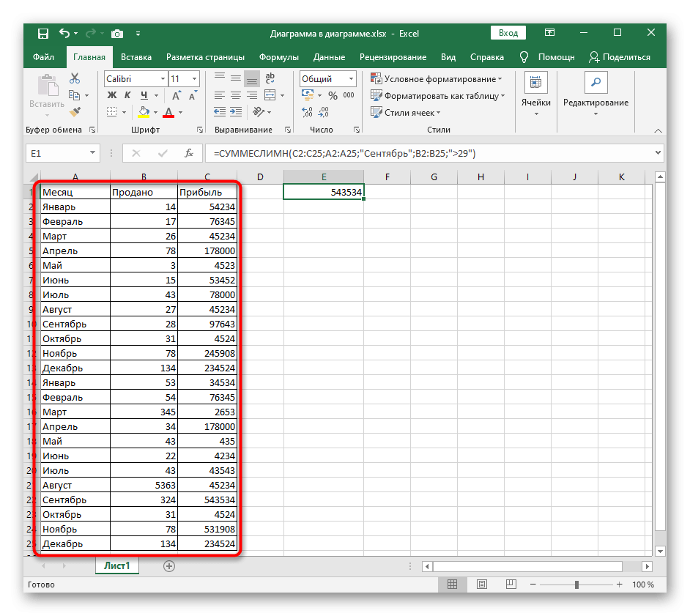Screen dimensions: 690x616
Task: Switch to Page Break Preview
Action: 511,584
